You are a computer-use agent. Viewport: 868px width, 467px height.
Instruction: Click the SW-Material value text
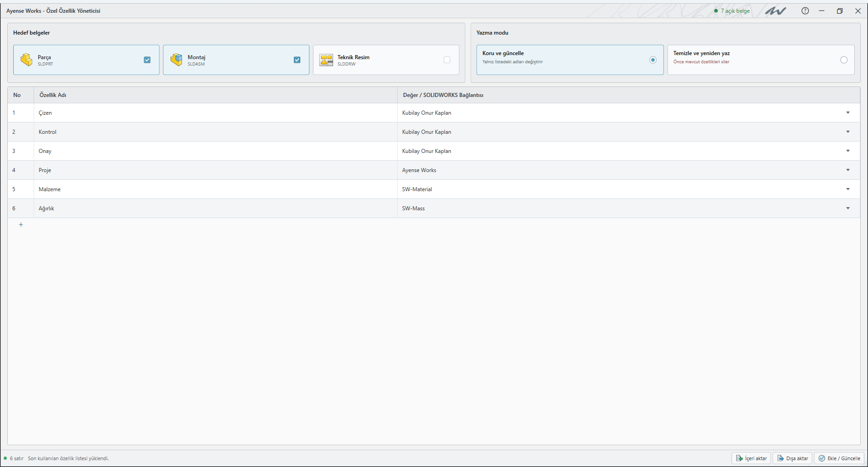coord(417,189)
